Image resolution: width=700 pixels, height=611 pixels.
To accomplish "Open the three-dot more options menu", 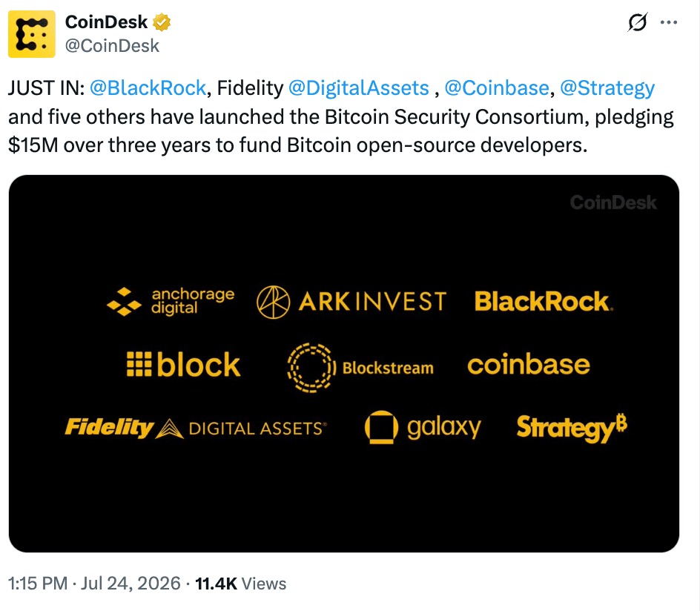I will coord(668,22).
